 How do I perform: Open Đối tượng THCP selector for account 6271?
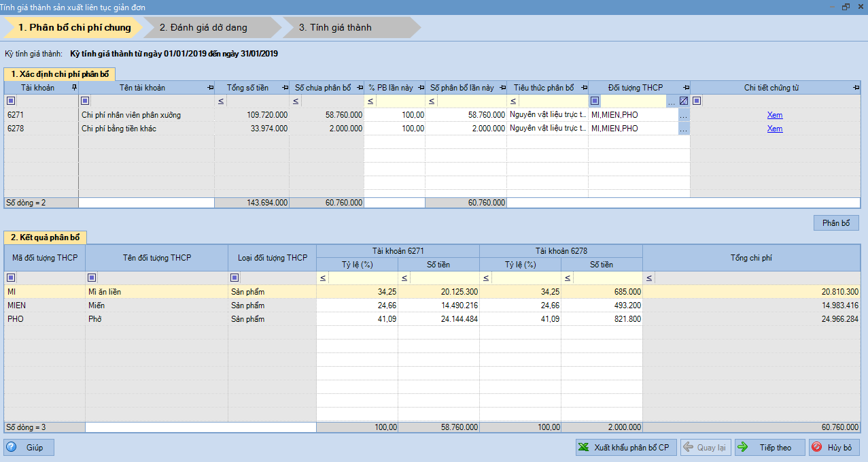[683, 115]
